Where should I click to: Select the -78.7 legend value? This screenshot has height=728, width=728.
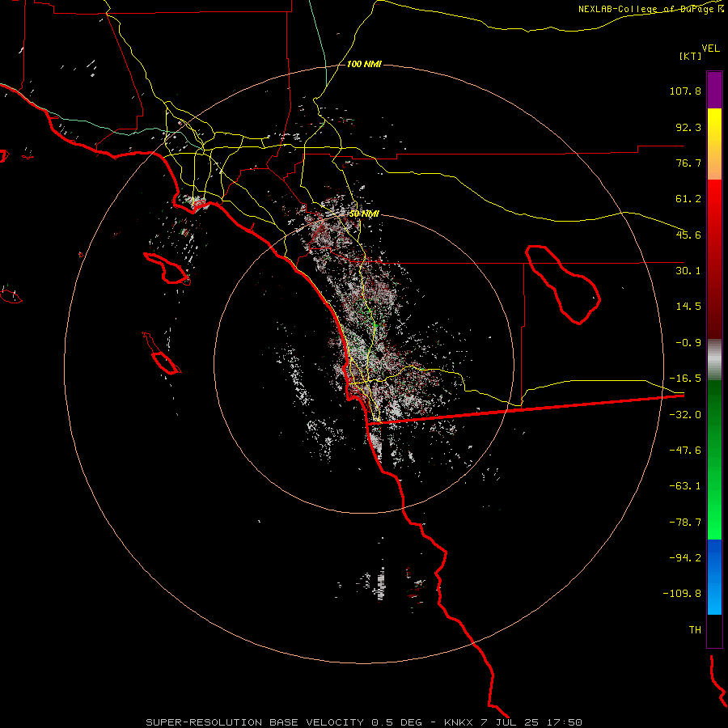pyautogui.click(x=685, y=523)
